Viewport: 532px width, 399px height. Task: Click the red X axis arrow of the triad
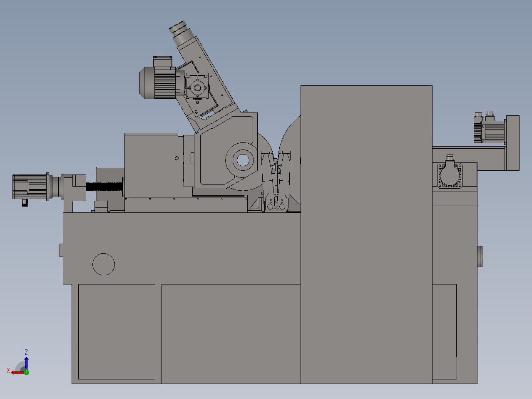pyautogui.click(x=17, y=372)
